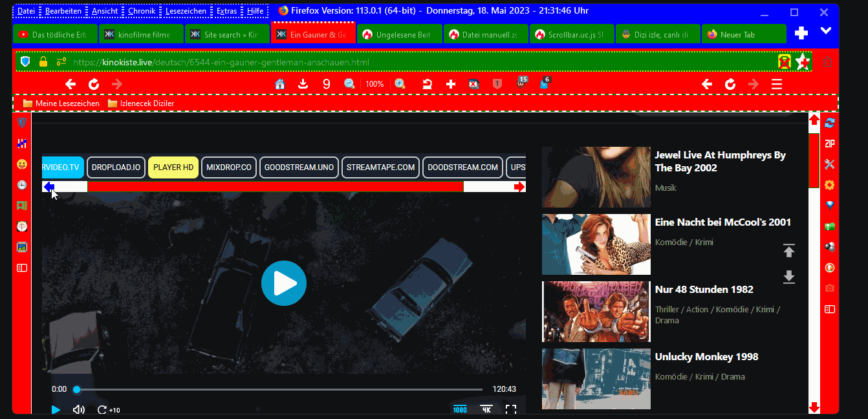Click the yellow-green icon beside the bookmark star
Image resolution: width=868 pixels, height=419 pixels.
(x=785, y=61)
